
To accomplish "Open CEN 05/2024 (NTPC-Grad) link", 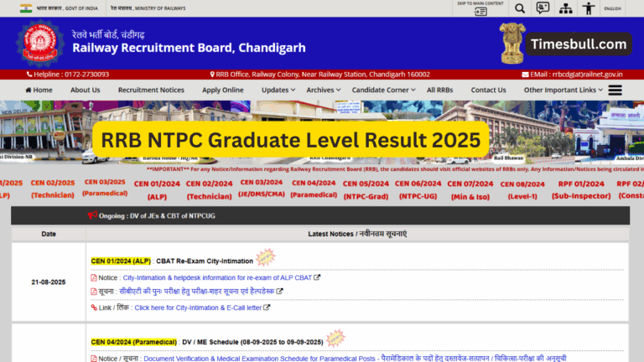I will pyautogui.click(x=366, y=190).
